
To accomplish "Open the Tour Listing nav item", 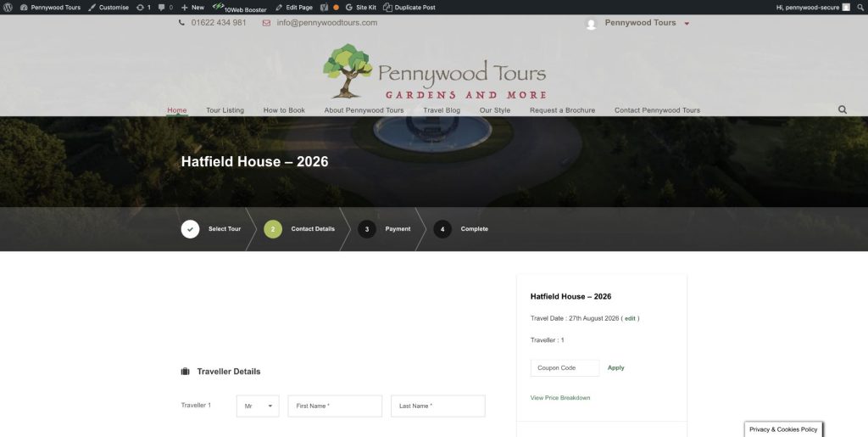I will [x=225, y=110].
